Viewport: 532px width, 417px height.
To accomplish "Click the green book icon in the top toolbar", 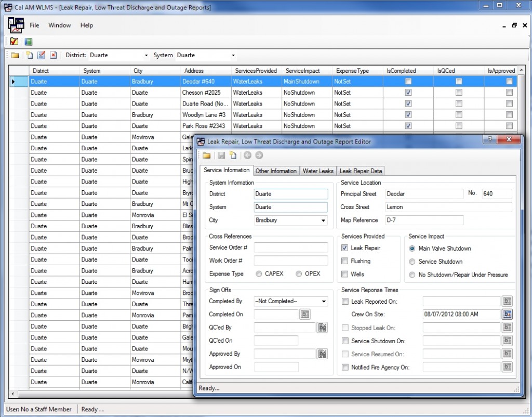I will [29, 42].
